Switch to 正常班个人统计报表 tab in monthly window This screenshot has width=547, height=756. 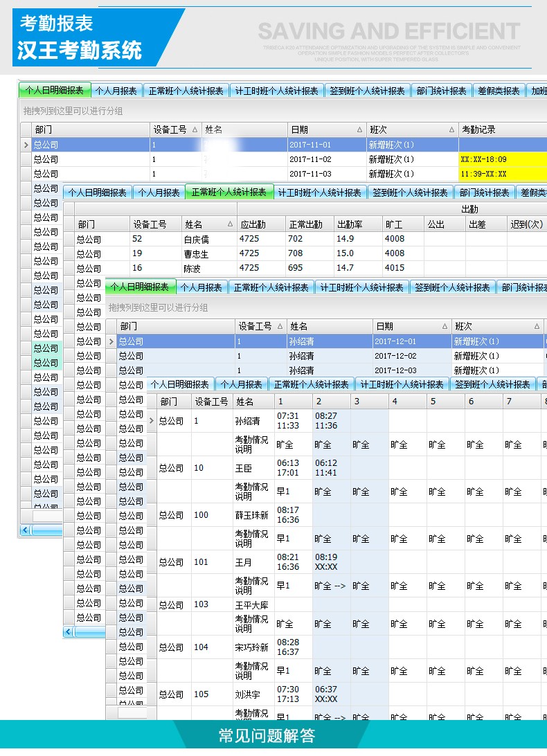click(x=311, y=384)
